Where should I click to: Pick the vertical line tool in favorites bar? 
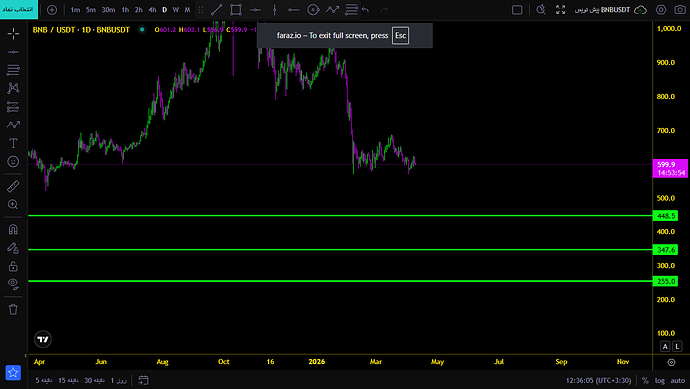(x=275, y=10)
